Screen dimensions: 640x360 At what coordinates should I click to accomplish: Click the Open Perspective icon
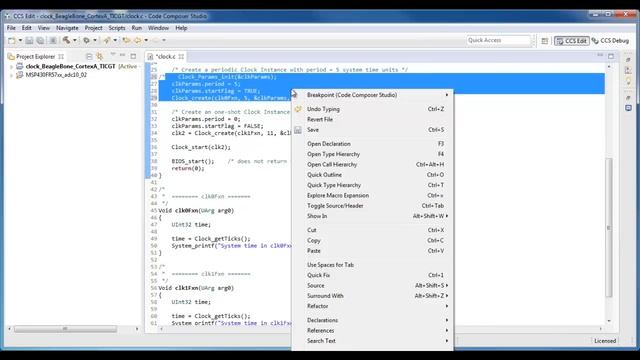pos(544,41)
